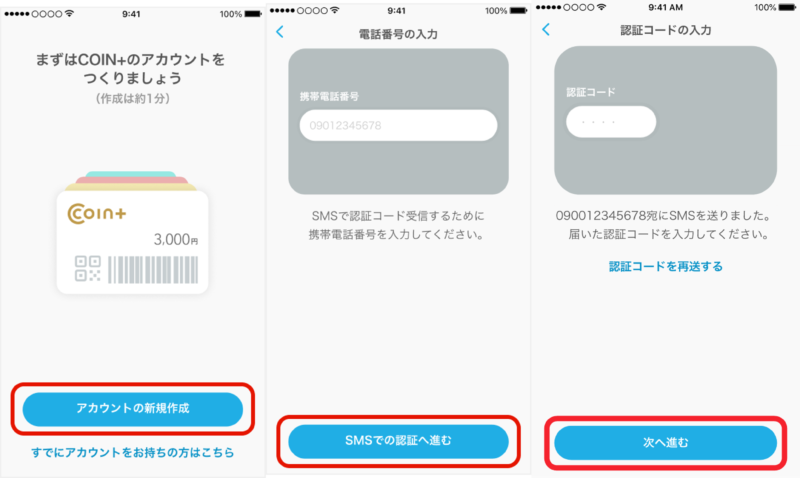Tap the battery icon on first screen
Viewport: 800px width, 478px height.
pyautogui.click(x=253, y=14)
